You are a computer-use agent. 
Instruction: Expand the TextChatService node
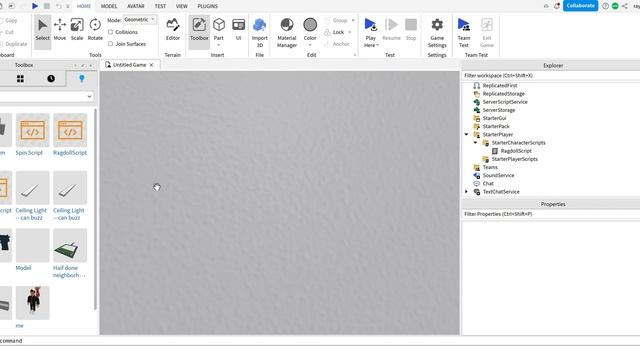[x=467, y=191]
